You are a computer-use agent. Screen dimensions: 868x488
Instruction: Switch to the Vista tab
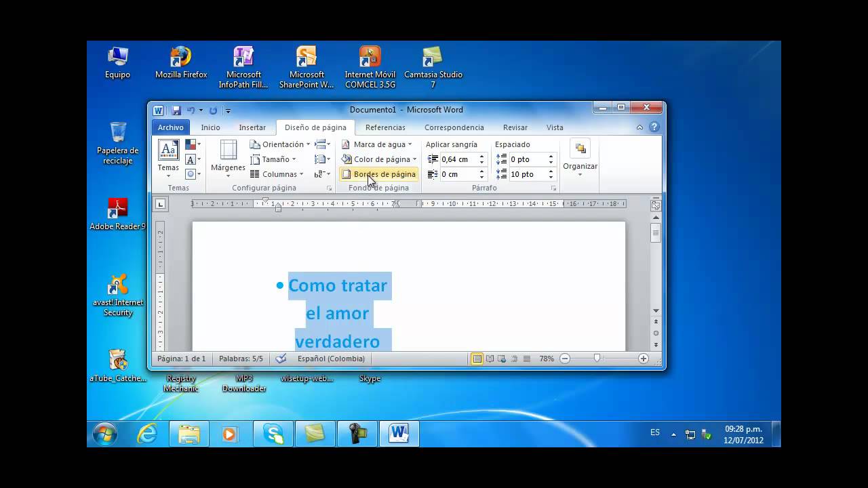[555, 127]
